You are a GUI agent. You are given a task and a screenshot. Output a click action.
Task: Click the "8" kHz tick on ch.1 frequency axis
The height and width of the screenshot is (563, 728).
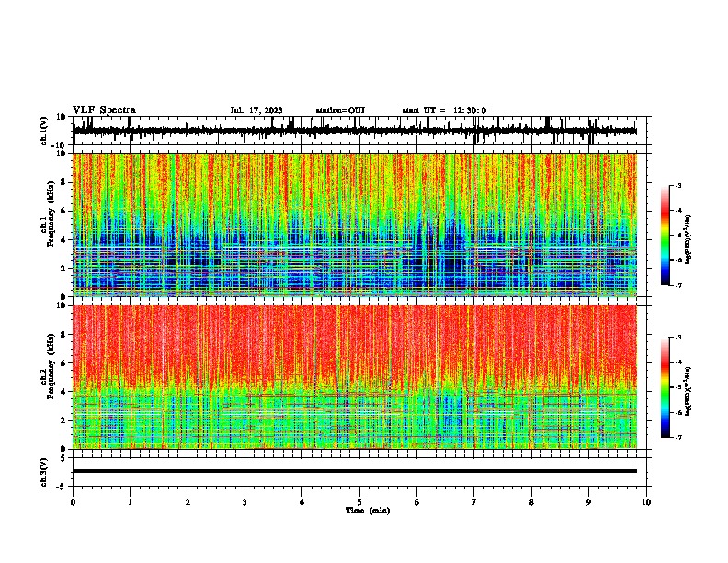[x=64, y=182]
